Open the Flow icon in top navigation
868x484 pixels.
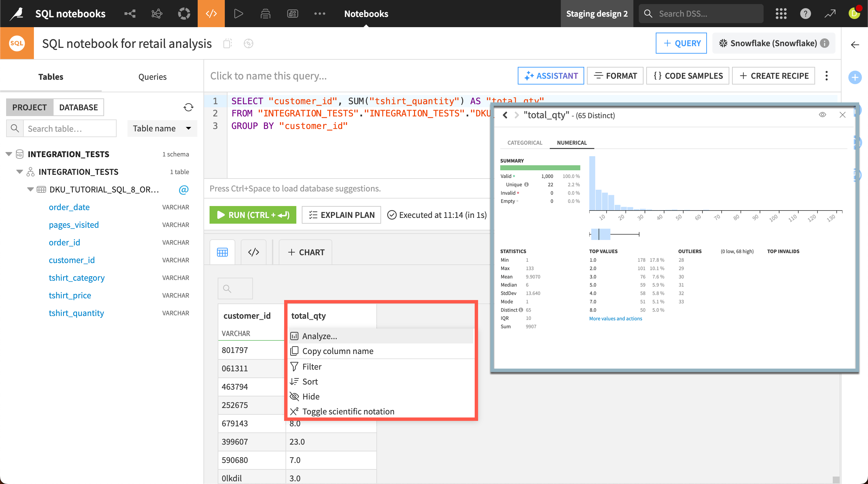click(x=130, y=14)
